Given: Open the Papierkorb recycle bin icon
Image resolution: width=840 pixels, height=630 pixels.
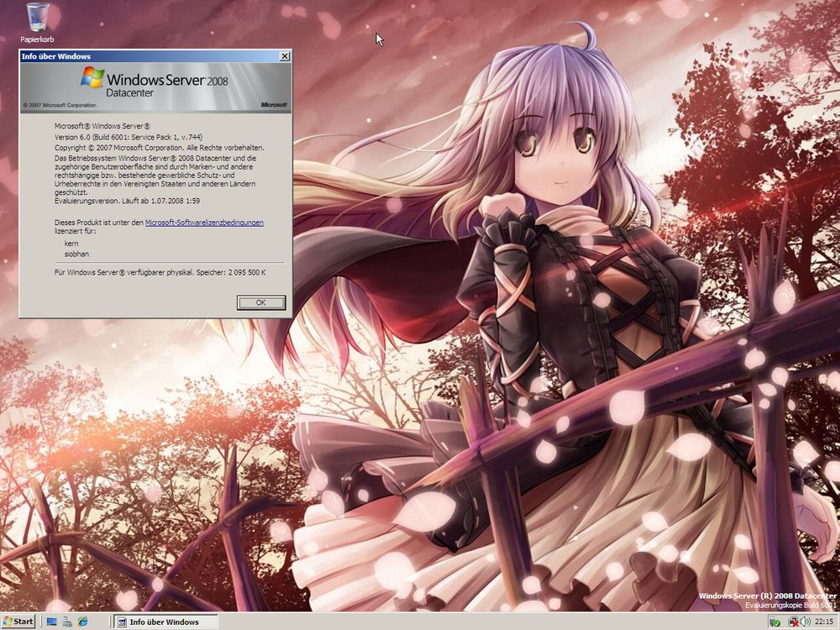Looking at the screenshot, I should [37, 23].
